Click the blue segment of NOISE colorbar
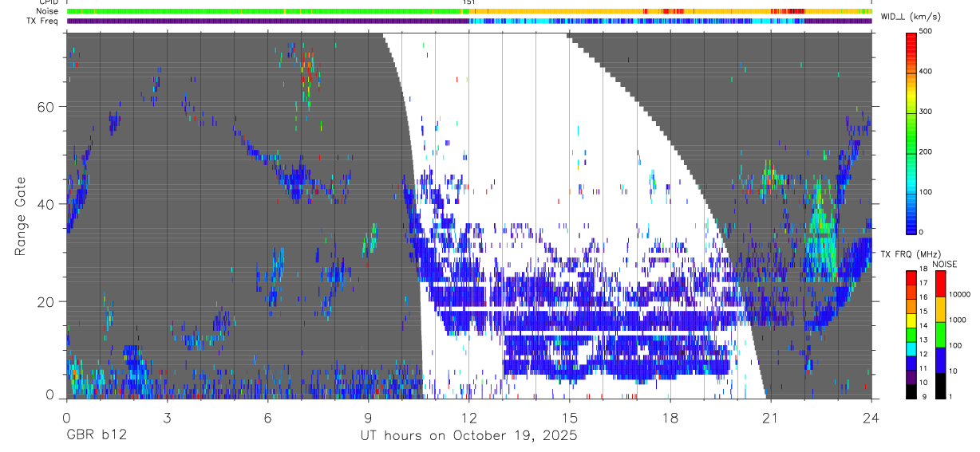This screenshot has width=980, height=452. [940, 360]
